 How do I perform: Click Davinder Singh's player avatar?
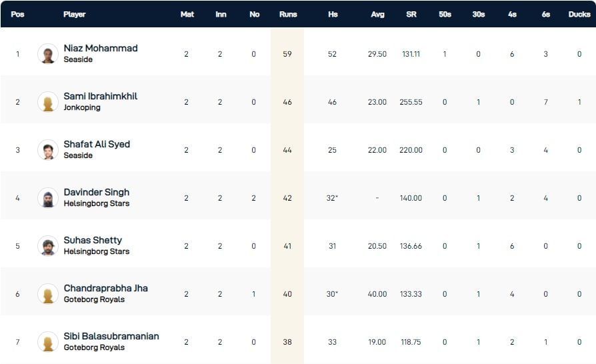coord(48,198)
